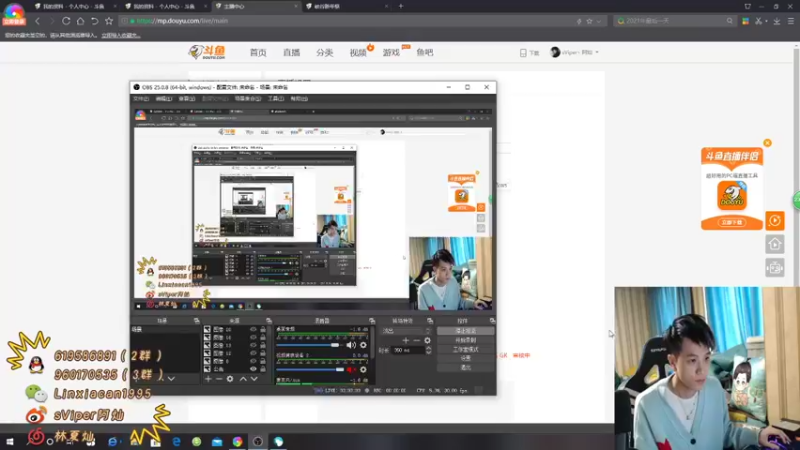Expand Douyu user account dropdown
This screenshot has width=800, height=450.
click(597, 52)
